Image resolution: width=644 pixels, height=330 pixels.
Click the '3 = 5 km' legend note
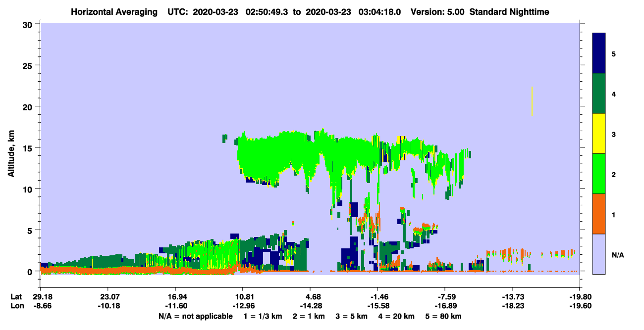pyautogui.click(x=352, y=316)
